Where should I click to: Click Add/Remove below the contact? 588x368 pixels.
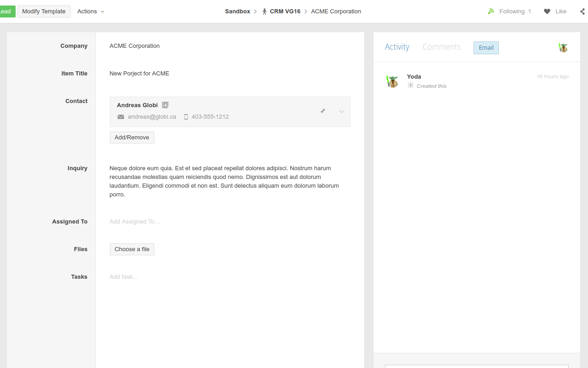[132, 137]
